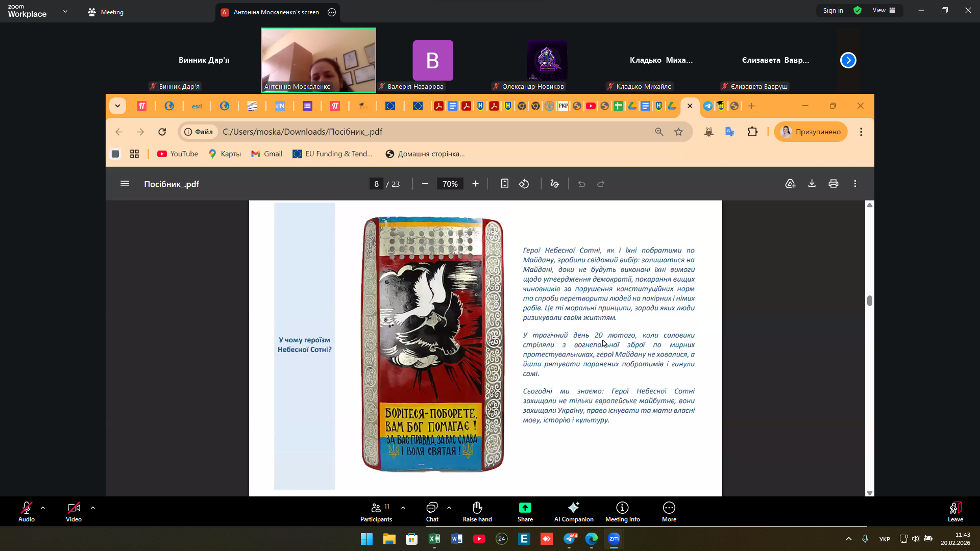
Task: Open the More options ellipsis in Zoom toolbar
Action: [669, 508]
